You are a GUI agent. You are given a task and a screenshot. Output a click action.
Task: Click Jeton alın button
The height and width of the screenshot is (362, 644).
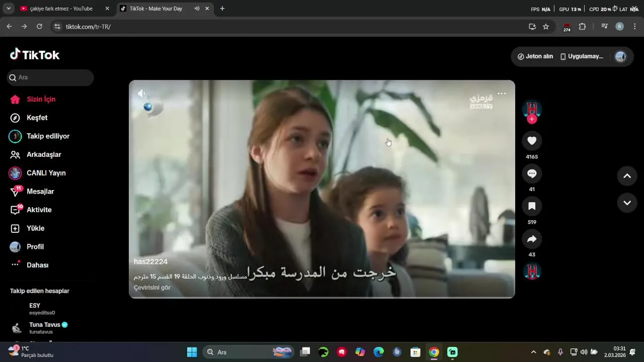click(x=535, y=56)
